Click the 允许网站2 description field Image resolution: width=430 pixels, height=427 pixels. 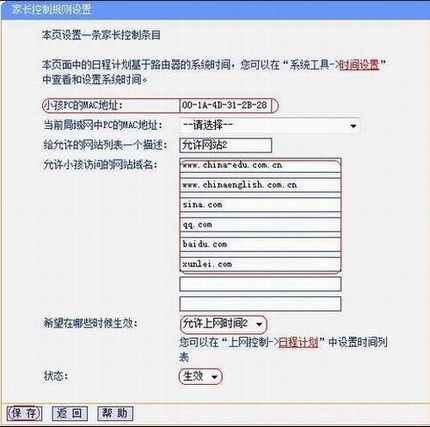point(225,145)
